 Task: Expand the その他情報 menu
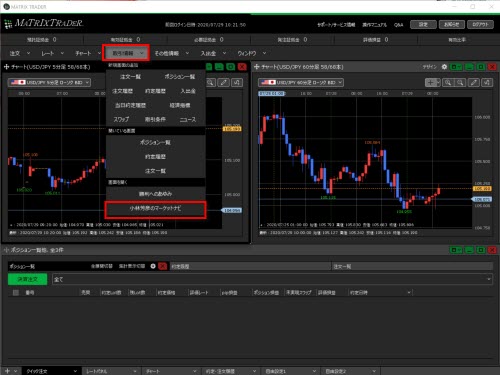[x=172, y=53]
